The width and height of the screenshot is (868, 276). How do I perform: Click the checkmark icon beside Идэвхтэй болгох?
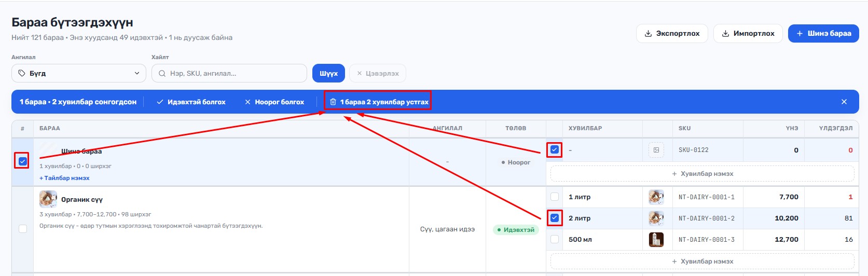coord(160,102)
